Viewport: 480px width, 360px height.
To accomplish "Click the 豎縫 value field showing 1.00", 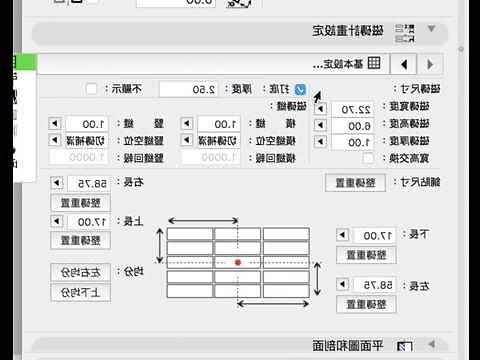I will pos(87,124).
